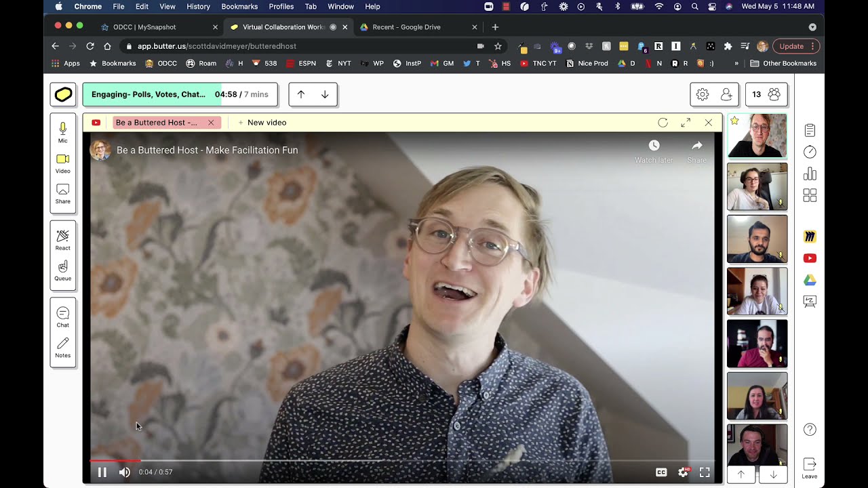The width and height of the screenshot is (868, 488).
Task: Share your screen with Share button
Action: (x=62, y=194)
